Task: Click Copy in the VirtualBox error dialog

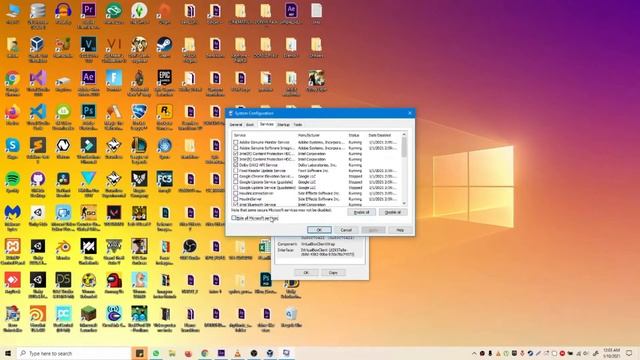Action: click(333, 272)
